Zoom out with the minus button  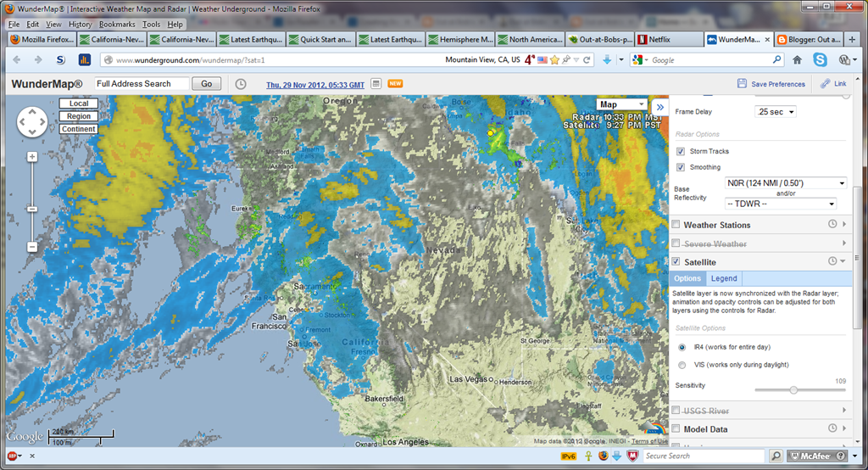coord(32,247)
